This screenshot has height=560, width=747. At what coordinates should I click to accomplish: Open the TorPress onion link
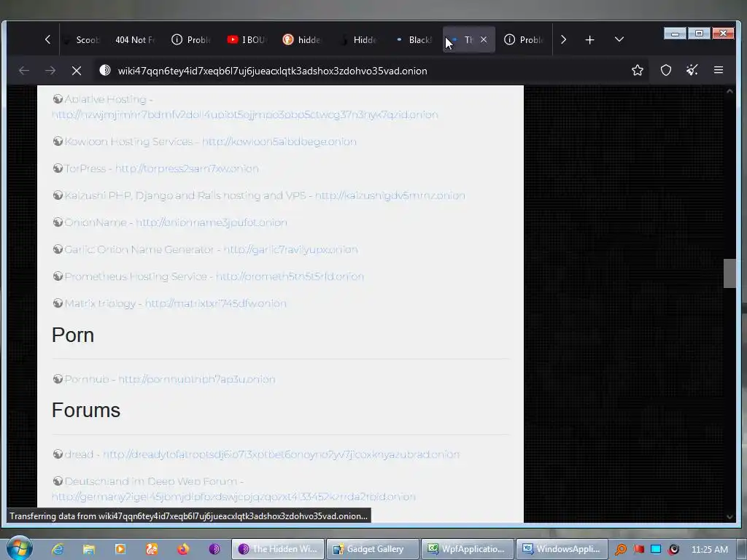pyautogui.click(x=187, y=168)
